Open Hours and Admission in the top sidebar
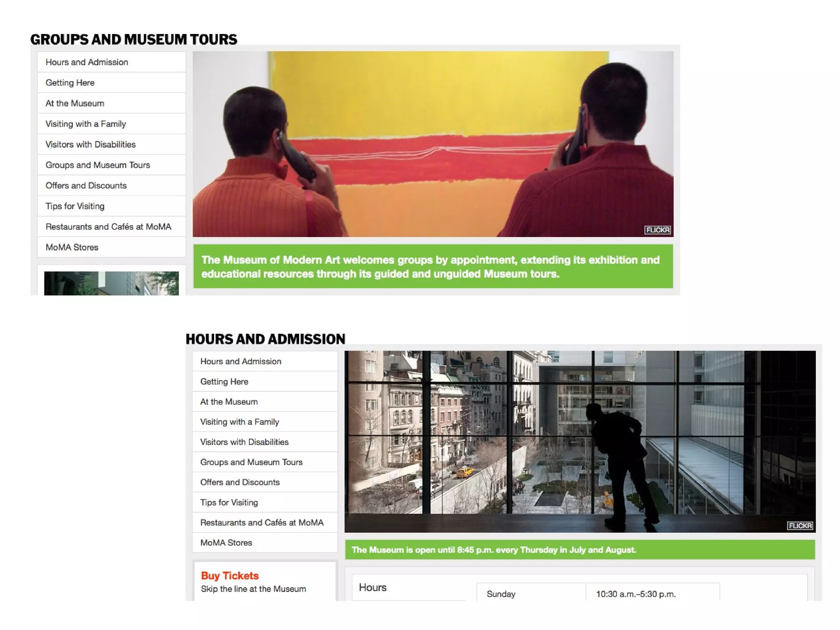 (x=87, y=62)
